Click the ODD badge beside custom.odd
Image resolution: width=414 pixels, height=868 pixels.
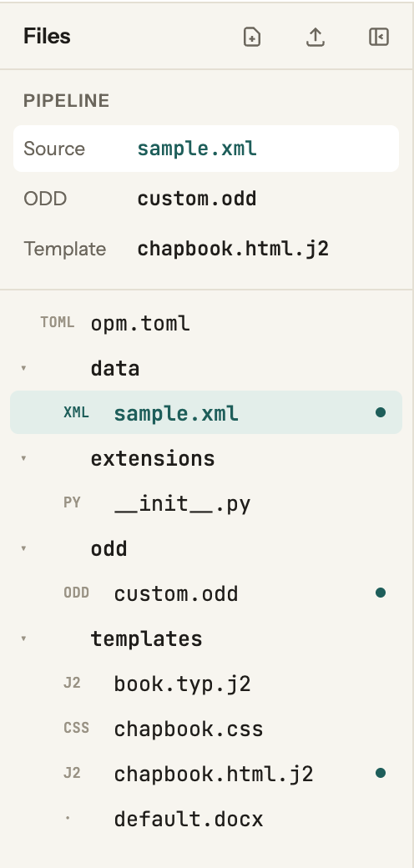coord(76,593)
